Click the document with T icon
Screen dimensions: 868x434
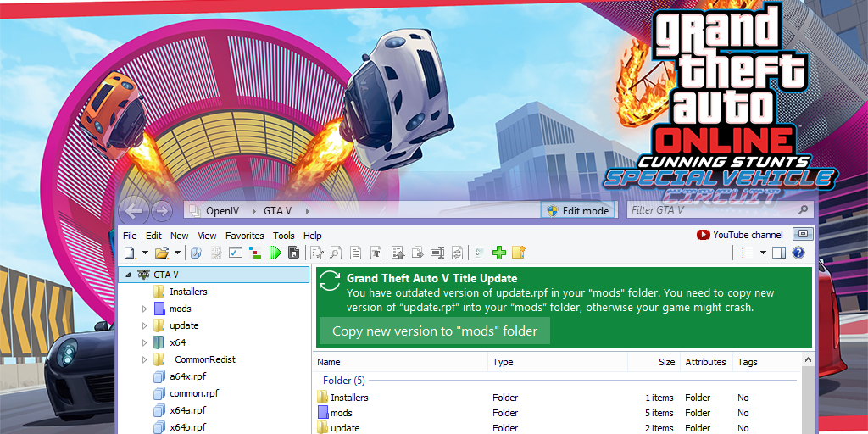[376, 253]
